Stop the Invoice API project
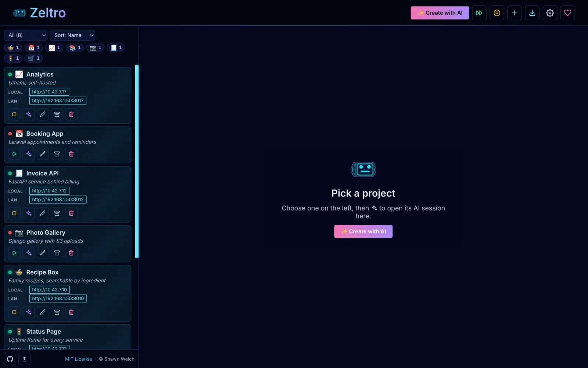Viewport: 588px width, 368px height. 14,213
